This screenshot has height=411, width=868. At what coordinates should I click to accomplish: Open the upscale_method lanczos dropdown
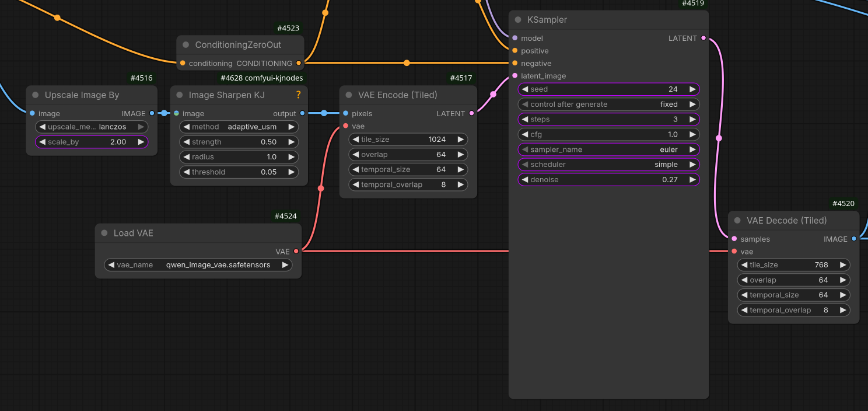pos(92,127)
